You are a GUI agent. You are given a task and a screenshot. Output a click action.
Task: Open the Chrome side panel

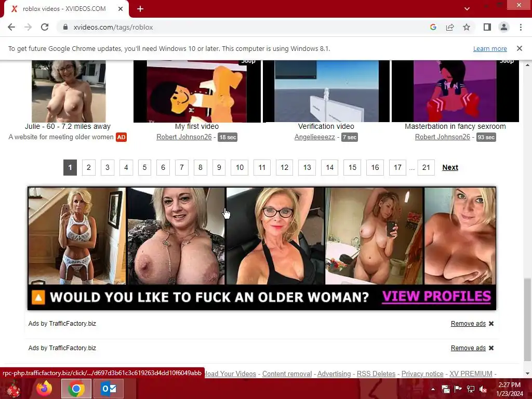(x=487, y=27)
